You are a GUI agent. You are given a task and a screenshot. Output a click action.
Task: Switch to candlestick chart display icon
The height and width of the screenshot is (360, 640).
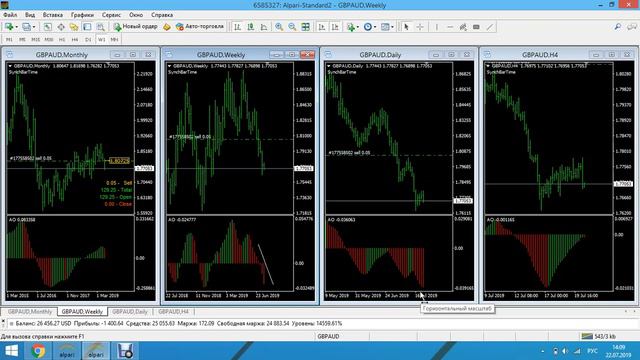click(x=251, y=27)
